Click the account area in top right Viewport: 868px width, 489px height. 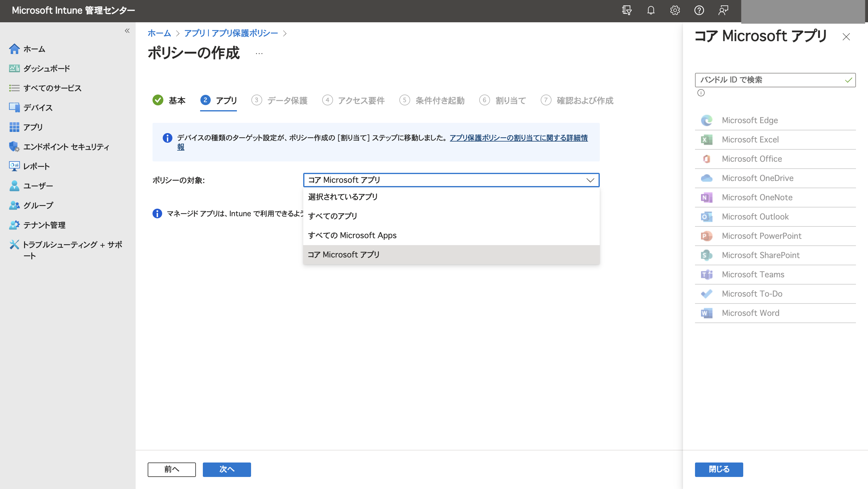click(x=803, y=11)
